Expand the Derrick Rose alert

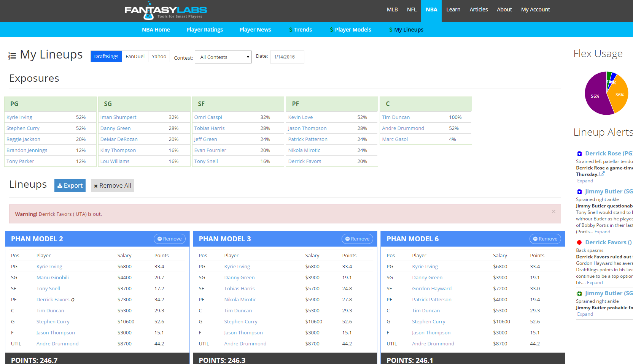tap(585, 181)
